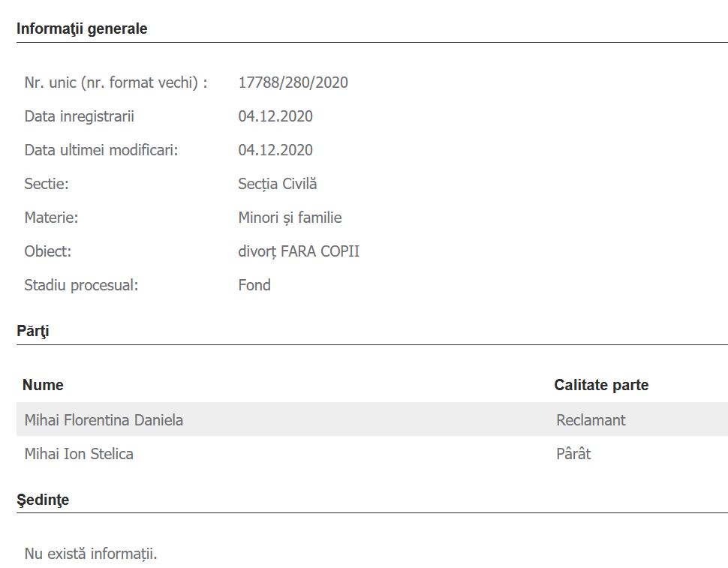Click the Stadiu procesual label
The height and width of the screenshot is (568, 728).
[81, 285]
